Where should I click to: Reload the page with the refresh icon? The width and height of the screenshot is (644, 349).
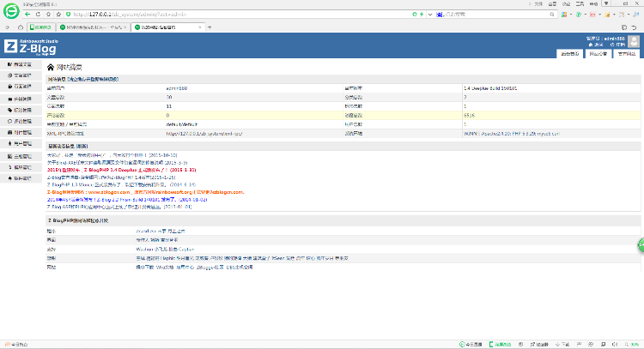[x=38, y=15]
